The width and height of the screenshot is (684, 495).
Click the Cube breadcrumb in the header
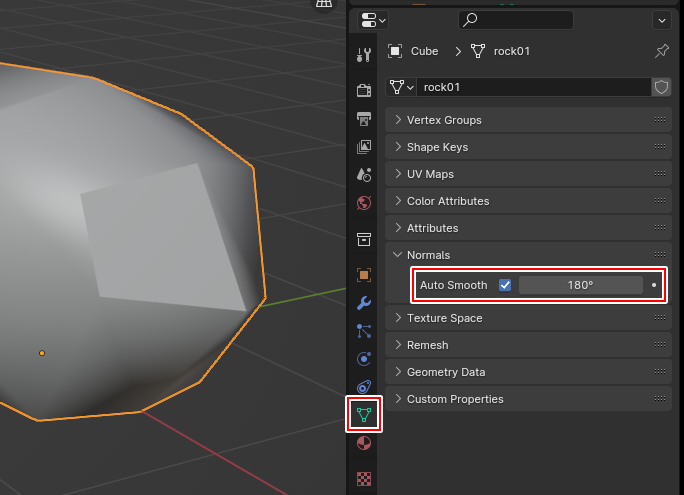click(424, 51)
